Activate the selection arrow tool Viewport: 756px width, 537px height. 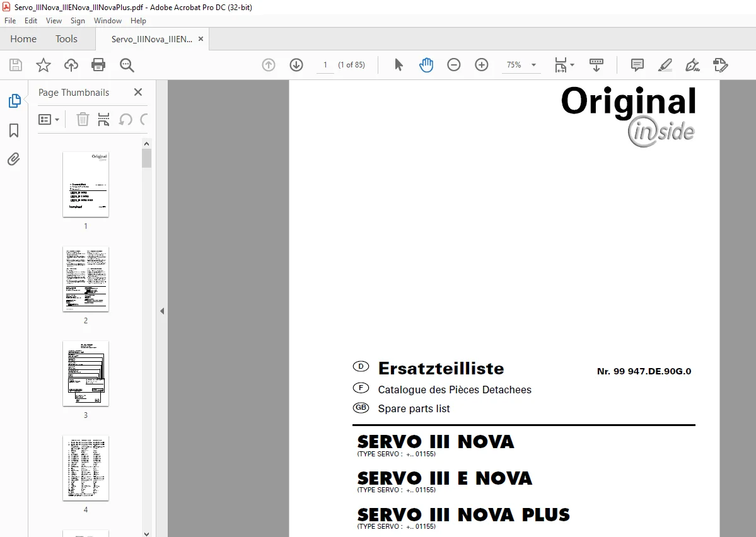pyautogui.click(x=398, y=65)
